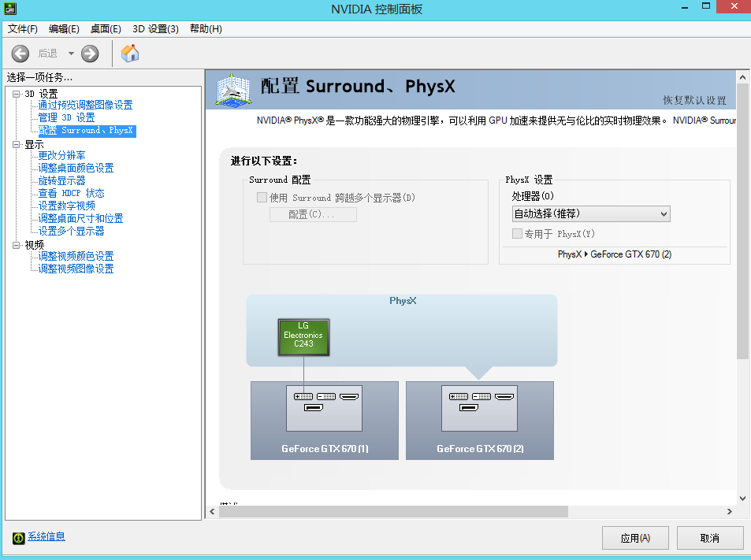The height and width of the screenshot is (560, 751).
Task: Open 调整桌面颜色设置 page
Action: pyautogui.click(x=76, y=168)
